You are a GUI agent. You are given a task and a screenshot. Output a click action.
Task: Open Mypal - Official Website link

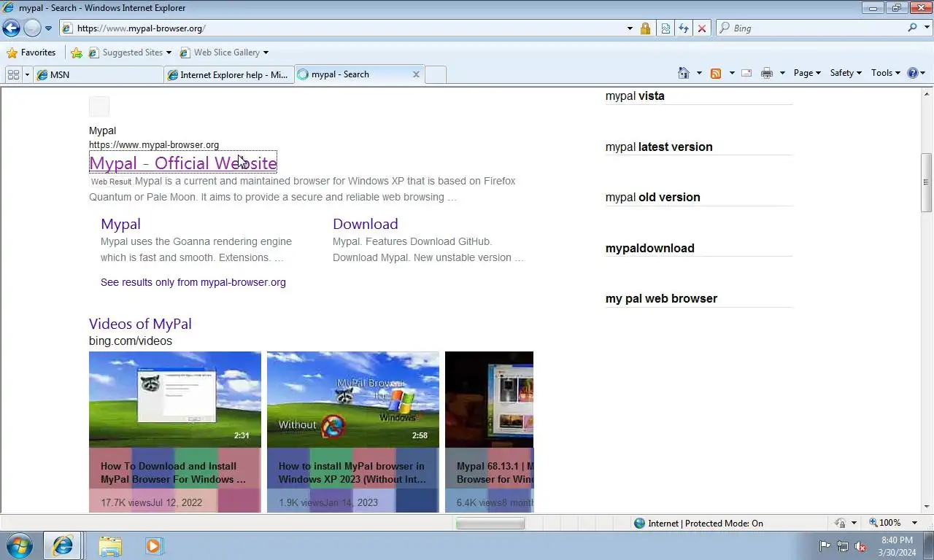click(182, 163)
